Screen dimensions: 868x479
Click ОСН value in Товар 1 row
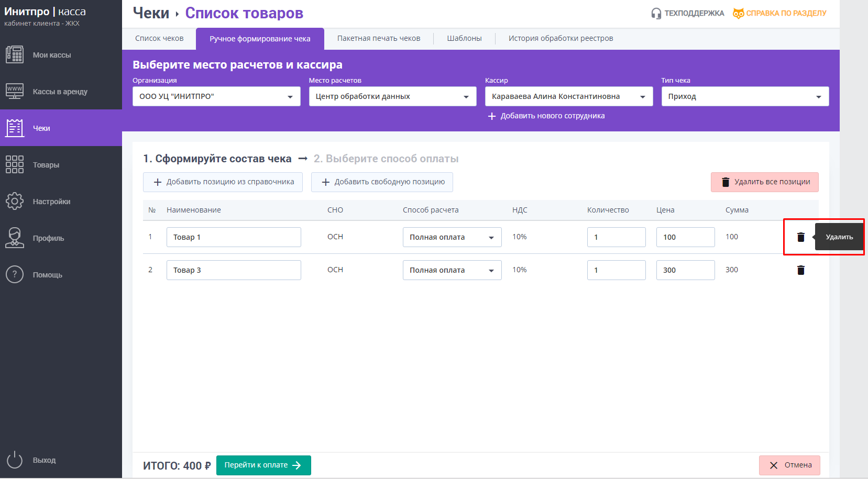coord(335,237)
